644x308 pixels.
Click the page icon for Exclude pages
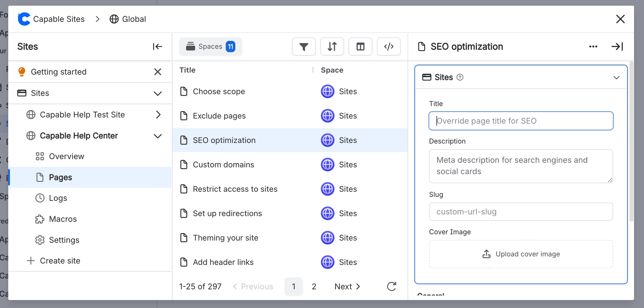(184, 116)
